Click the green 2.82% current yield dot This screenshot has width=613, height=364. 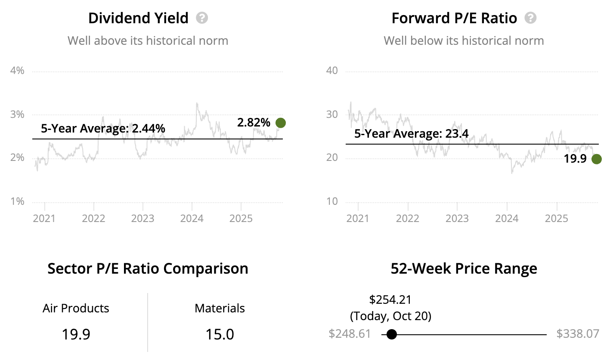point(281,123)
